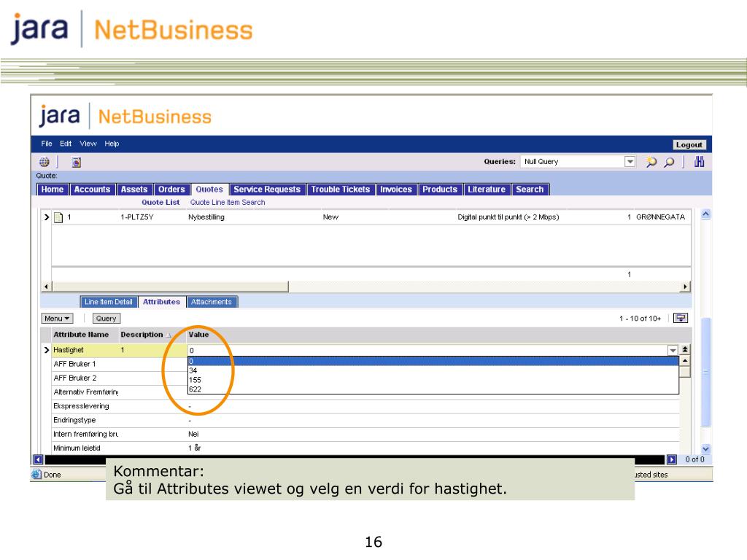The image size is (747, 560).
Task: Click the Logout button
Action: click(689, 145)
